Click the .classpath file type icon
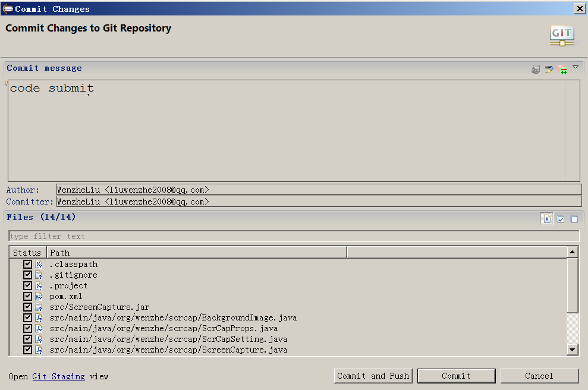Viewport: 588px width, 390px height. point(39,265)
